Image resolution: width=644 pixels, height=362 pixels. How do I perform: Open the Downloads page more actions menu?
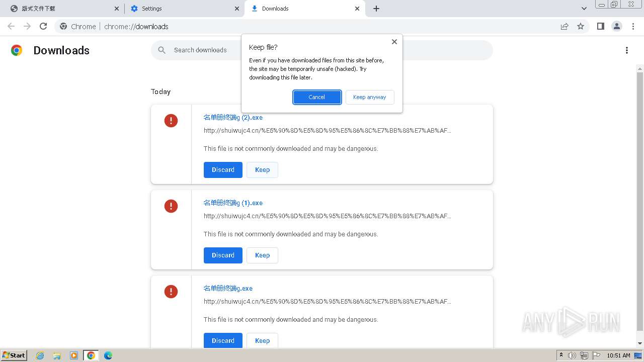click(x=627, y=50)
